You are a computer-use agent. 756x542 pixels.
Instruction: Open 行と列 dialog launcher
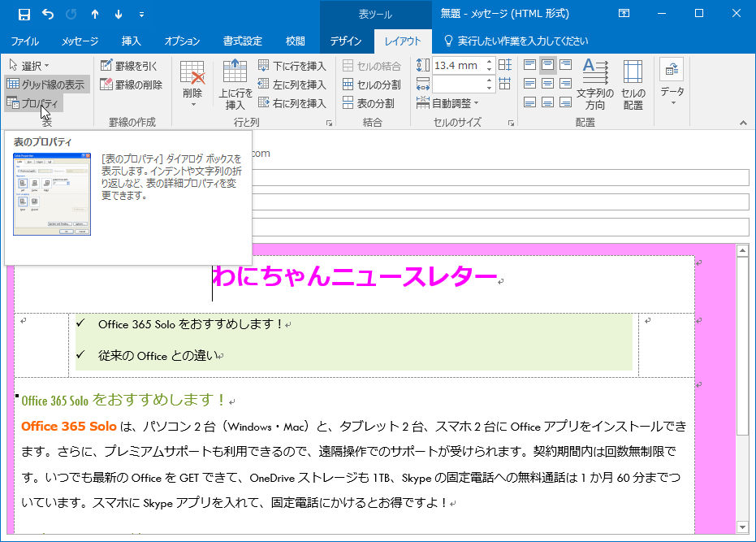[330, 124]
